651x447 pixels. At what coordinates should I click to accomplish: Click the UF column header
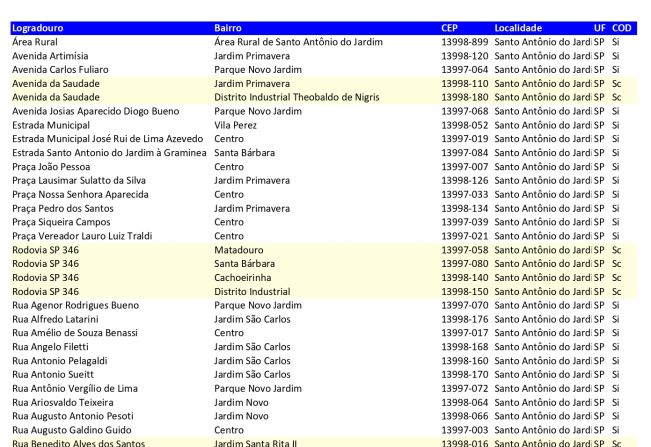(599, 28)
